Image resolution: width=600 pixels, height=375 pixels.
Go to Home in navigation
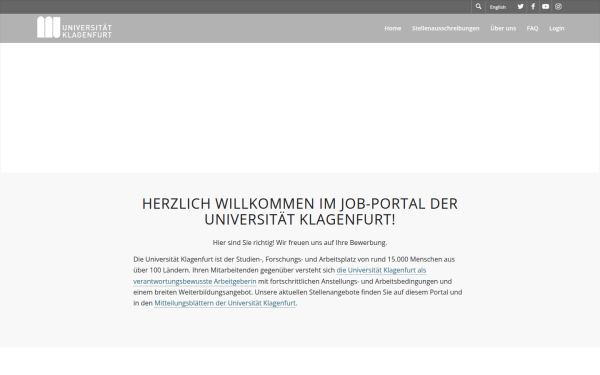tap(393, 28)
